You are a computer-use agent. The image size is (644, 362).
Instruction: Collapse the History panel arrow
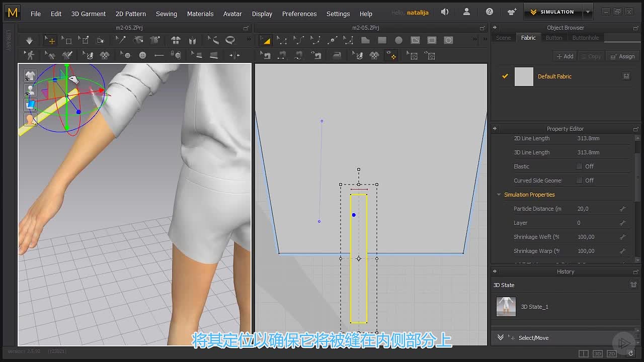click(x=495, y=271)
